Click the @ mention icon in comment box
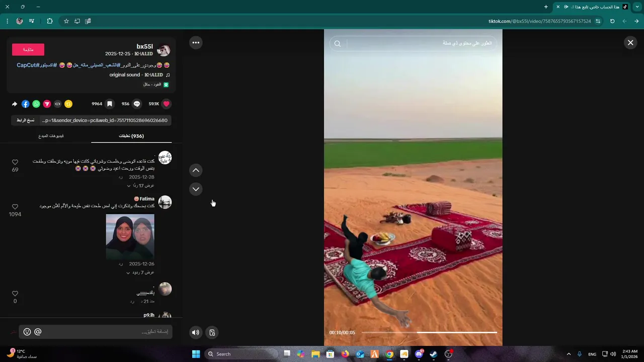This screenshot has width=644, height=362. (38, 332)
